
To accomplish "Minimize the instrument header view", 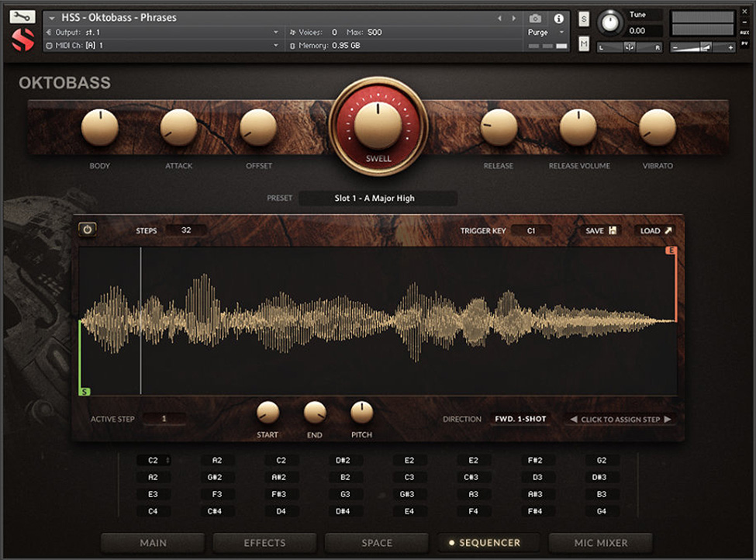I will [x=745, y=22].
